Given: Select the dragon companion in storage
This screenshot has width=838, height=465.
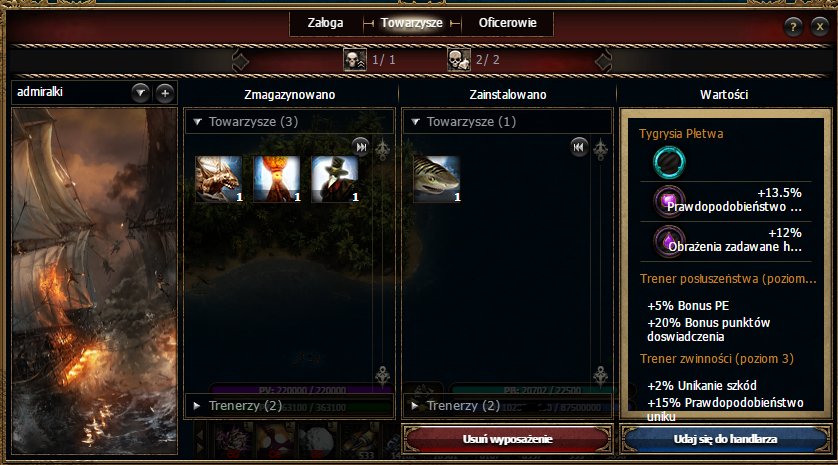Looking at the screenshot, I should (219, 179).
